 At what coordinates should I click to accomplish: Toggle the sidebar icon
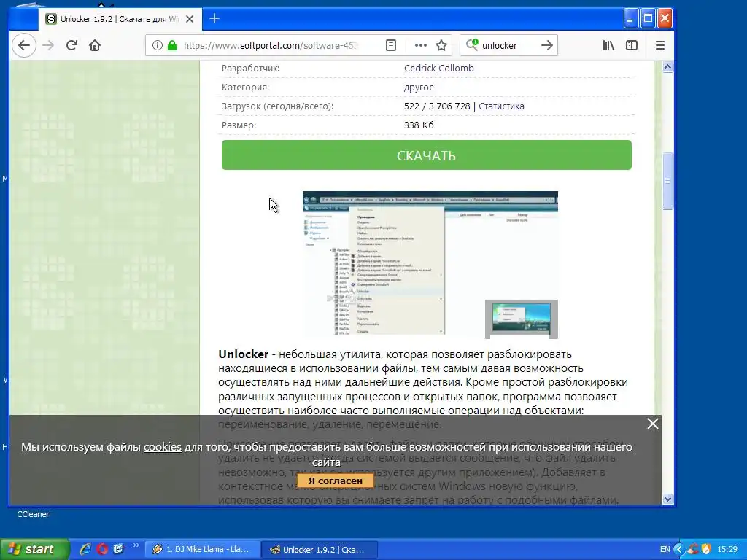click(632, 45)
